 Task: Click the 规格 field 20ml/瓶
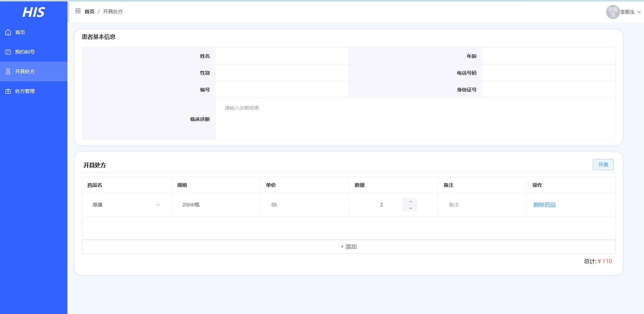216,205
